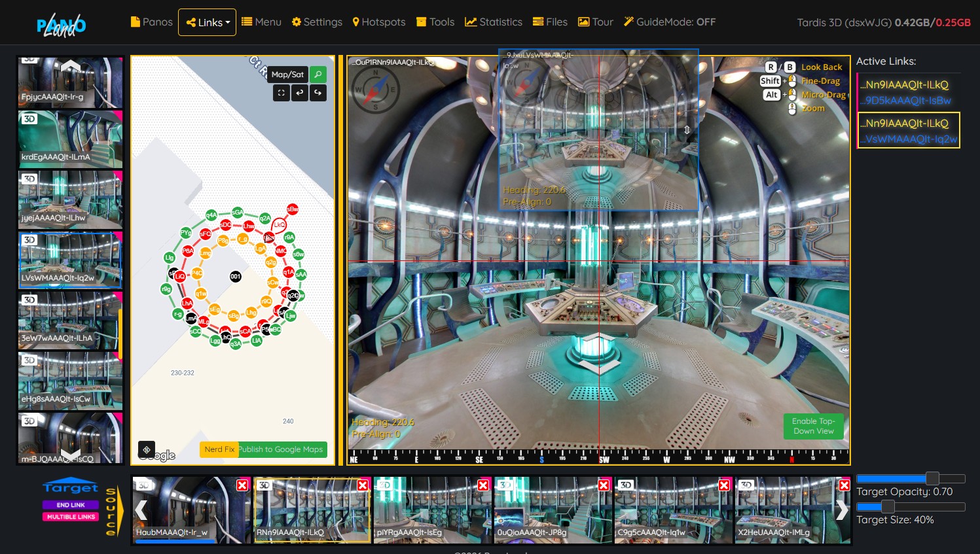Select the orange r9Q map node
Image resolution: width=980 pixels, height=554 pixels.
[x=266, y=302]
